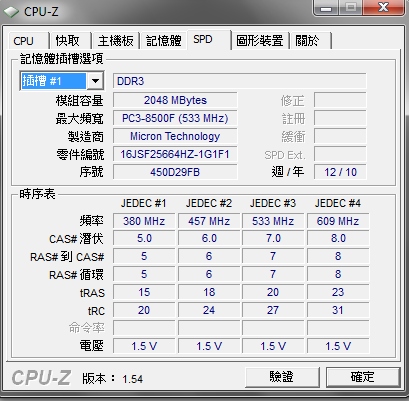The width and height of the screenshot is (409, 401).
Task: Click the version number 1.54 text
Action: pos(133,379)
